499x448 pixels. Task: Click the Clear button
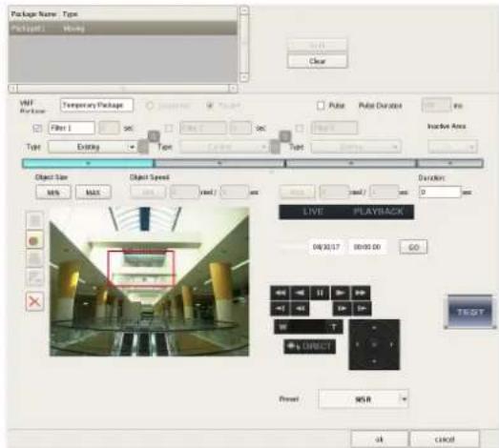click(318, 61)
